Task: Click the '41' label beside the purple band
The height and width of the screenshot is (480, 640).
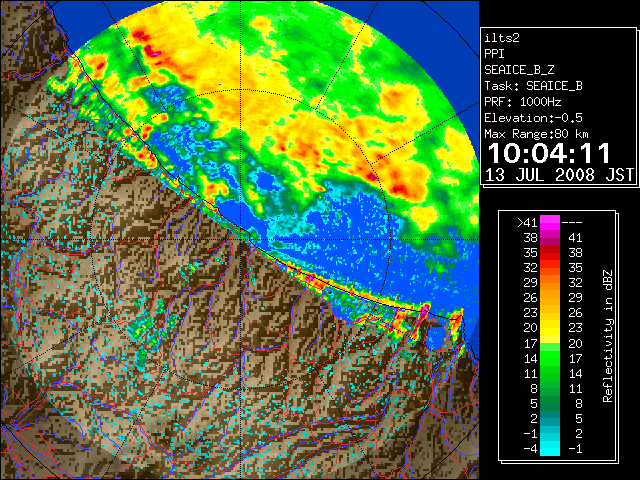Action: click(575, 238)
